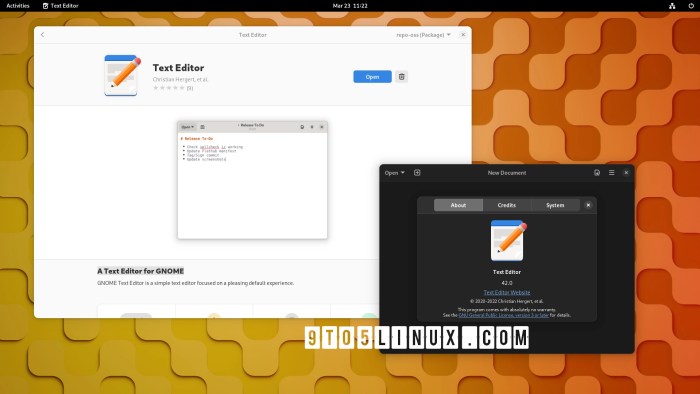Viewport: 700px width, 394px height.
Task: Switch to the System tab
Action: pos(555,205)
